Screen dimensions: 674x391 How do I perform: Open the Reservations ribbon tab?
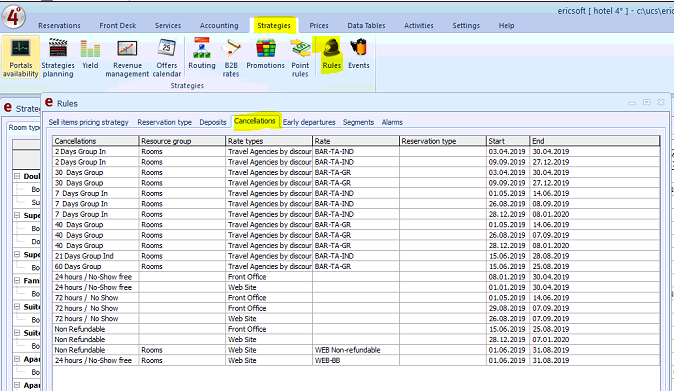pyautogui.click(x=59, y=25)
